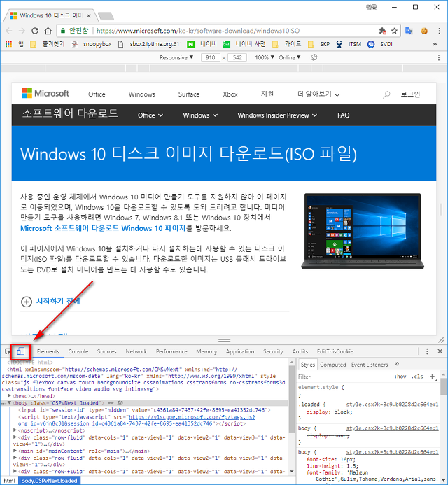Switch to the Performance tab
The image size is (448, 485).
pos(171,352)
